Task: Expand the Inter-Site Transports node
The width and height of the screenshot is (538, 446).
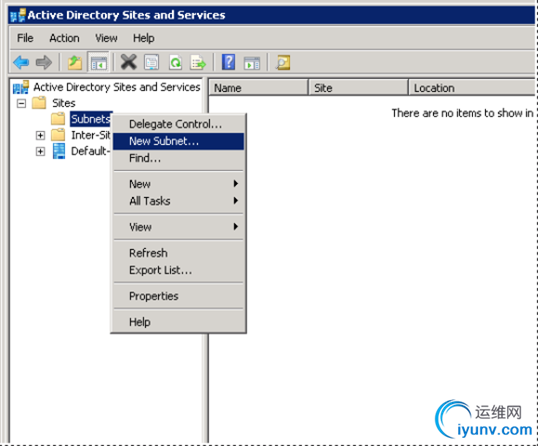Action: [x=40, y=136]
